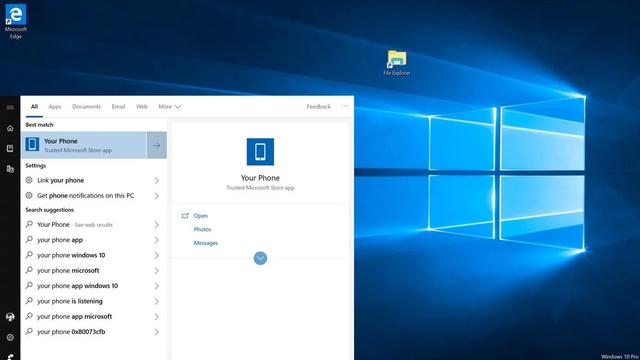
Task: Expand chevron for your phone app
Action: click(x=156, y=240)
